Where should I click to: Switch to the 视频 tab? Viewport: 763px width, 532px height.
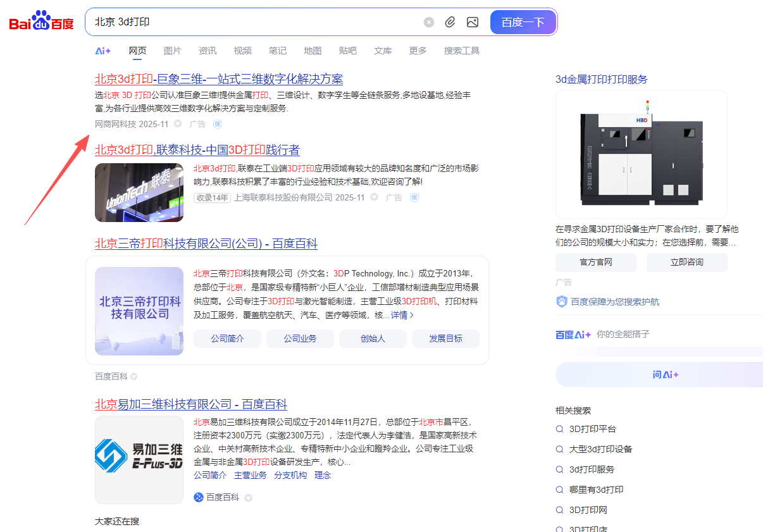tap(242, 51)
